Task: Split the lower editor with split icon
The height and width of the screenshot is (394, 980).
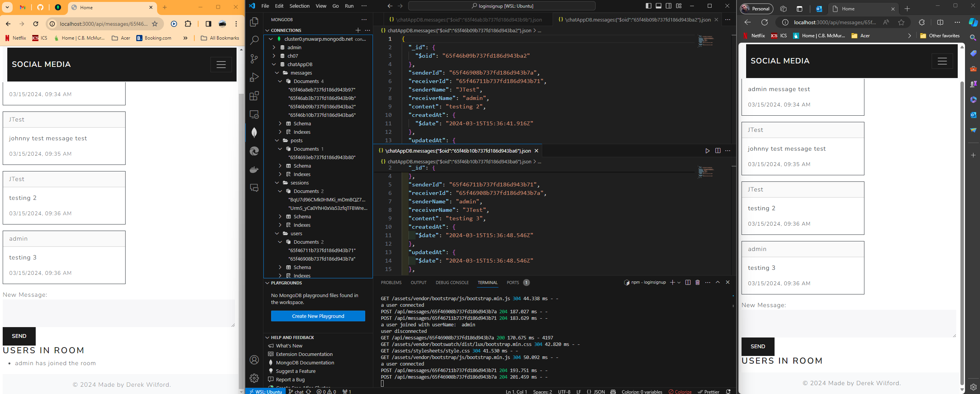Action: 718,151
